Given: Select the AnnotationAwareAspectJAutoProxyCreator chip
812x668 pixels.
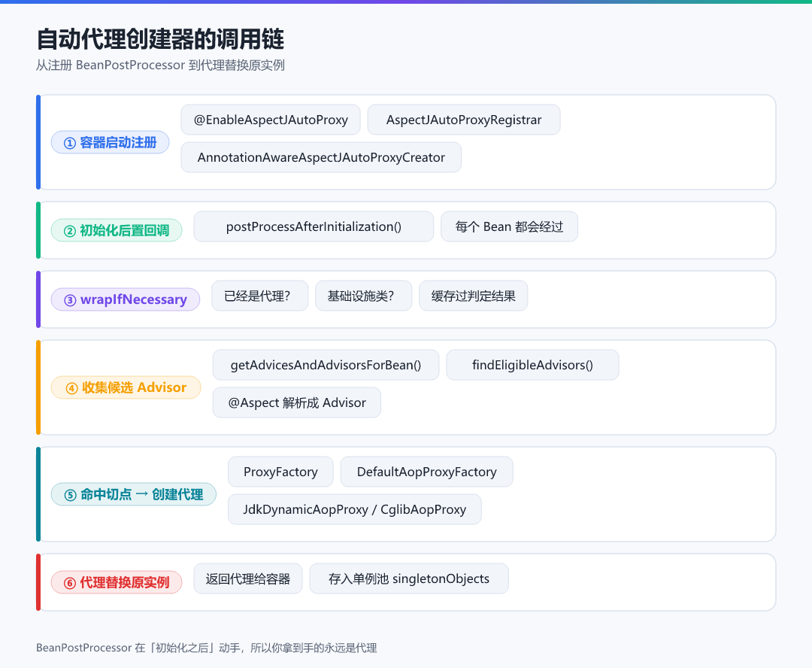Looking at the screenshot, I should click(321, 157).
